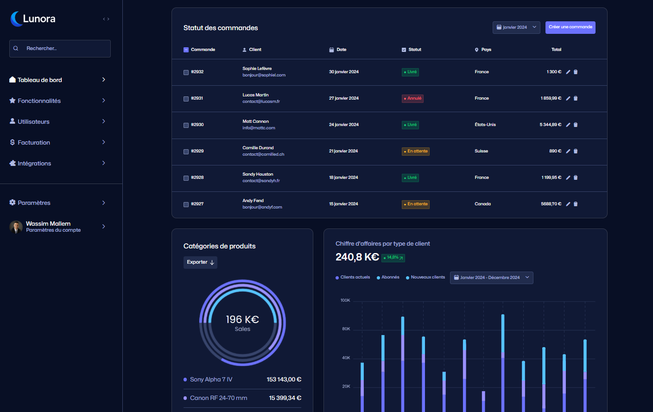
Task: Open the Janvier 2024 - Décembre 2024 range dropdown
Action: (x=491, y=277)
